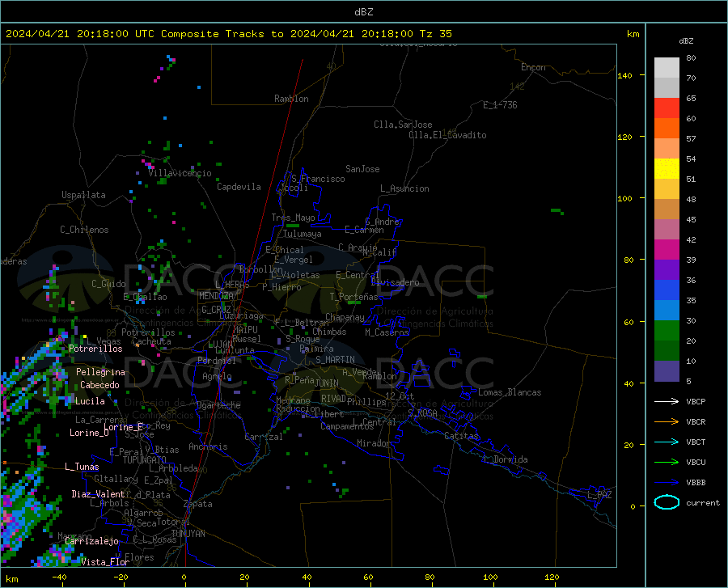Click the Clla.El_Cavadito label
The width and height of the screenshot is (728, 588).
pyautogui.click(x=447, y=135)
